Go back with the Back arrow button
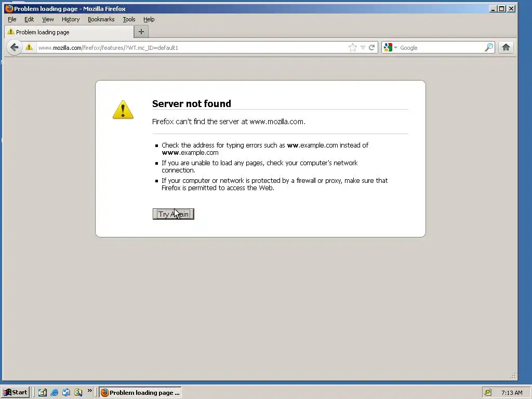The image size is (532, 399). pos(14,47)
